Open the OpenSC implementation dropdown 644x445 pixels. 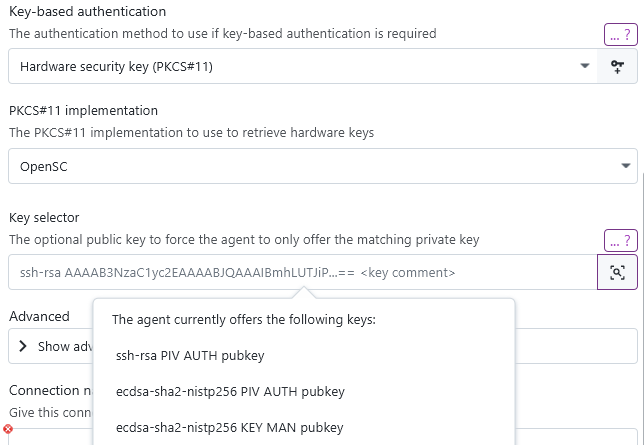[323, 166]
